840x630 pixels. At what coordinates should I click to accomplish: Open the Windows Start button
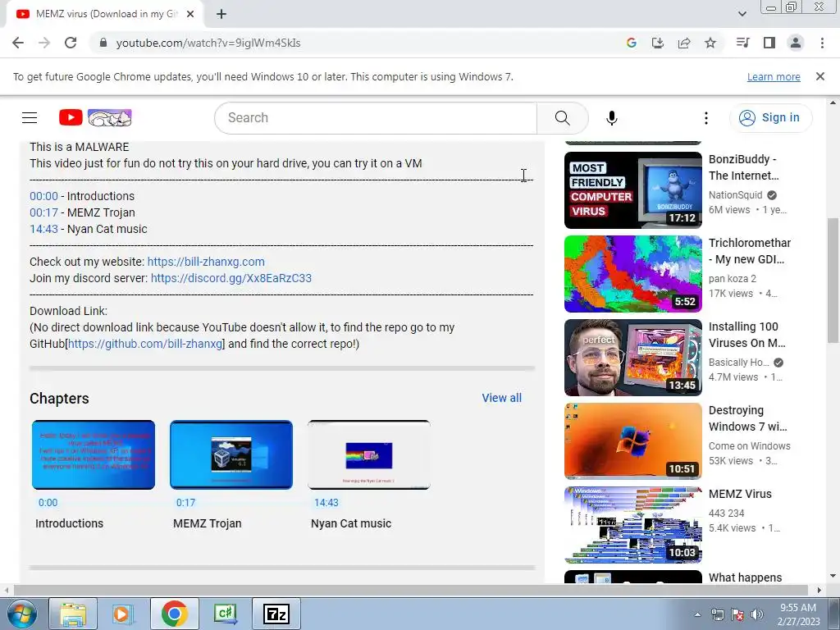click(21, 614)
